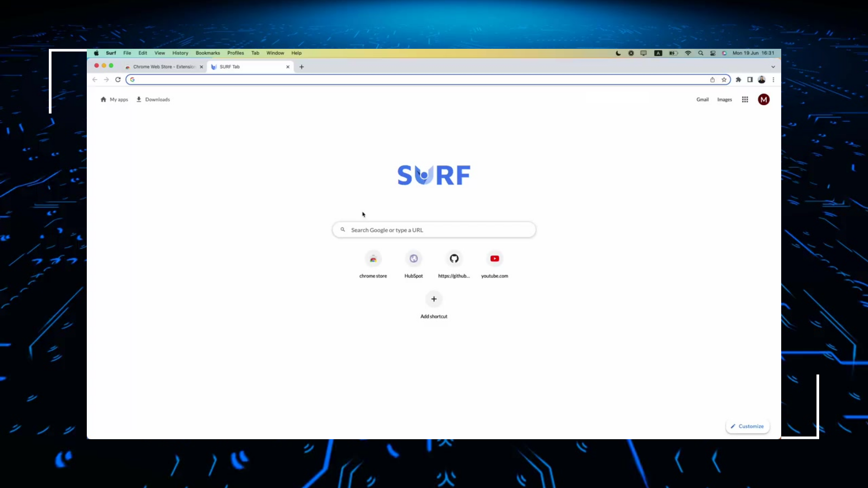
Task: Click the Search Google or type a URL field
Action: 434,230
